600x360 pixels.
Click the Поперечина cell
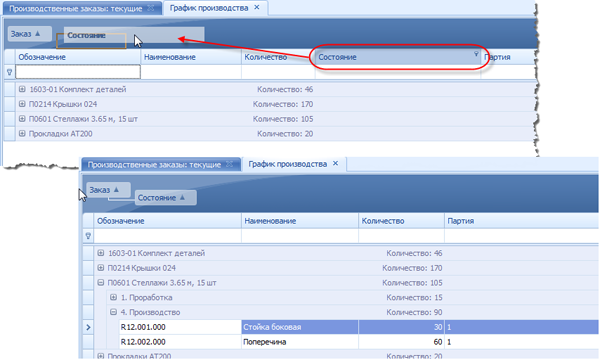tap(300, 342)
